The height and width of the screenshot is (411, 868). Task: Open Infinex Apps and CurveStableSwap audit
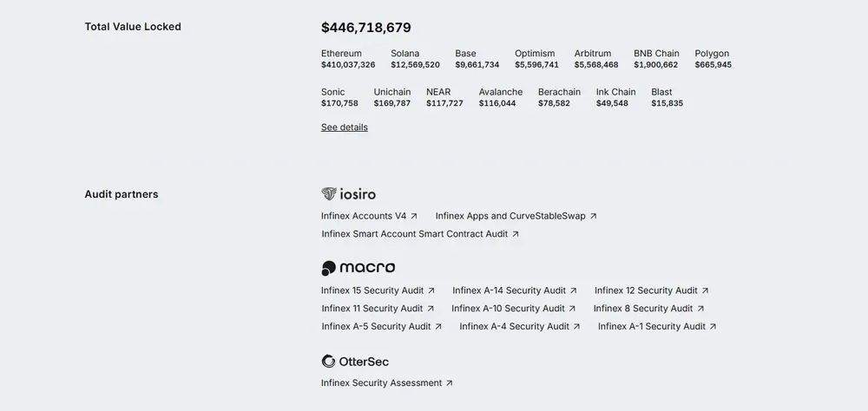pyautogui.click(x=510, y=216)
